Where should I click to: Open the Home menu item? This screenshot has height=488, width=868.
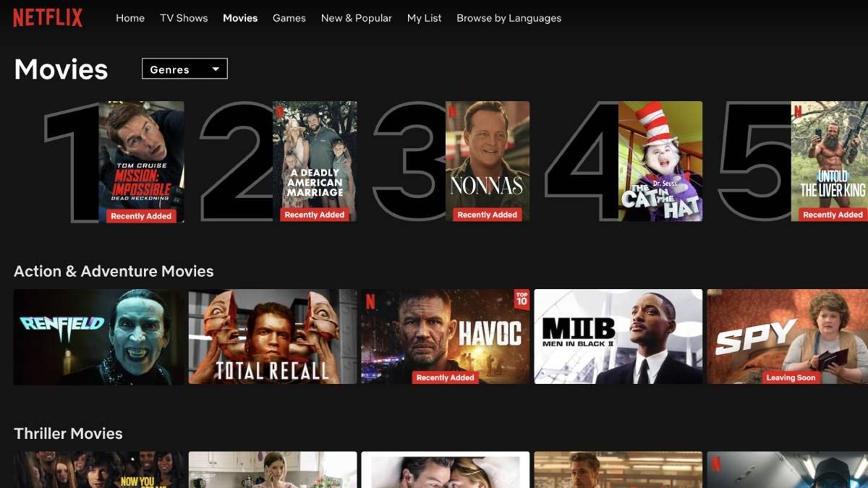tap(130, 18)
